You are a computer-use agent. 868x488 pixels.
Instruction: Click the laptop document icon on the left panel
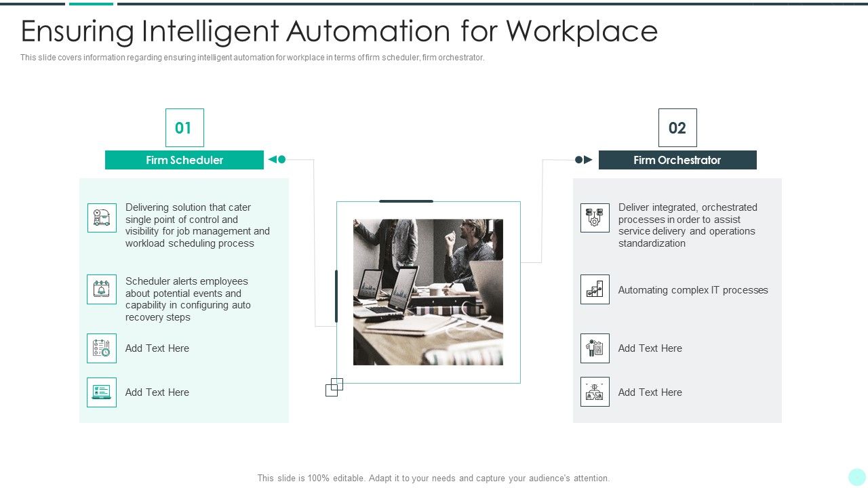pos(101,392)
